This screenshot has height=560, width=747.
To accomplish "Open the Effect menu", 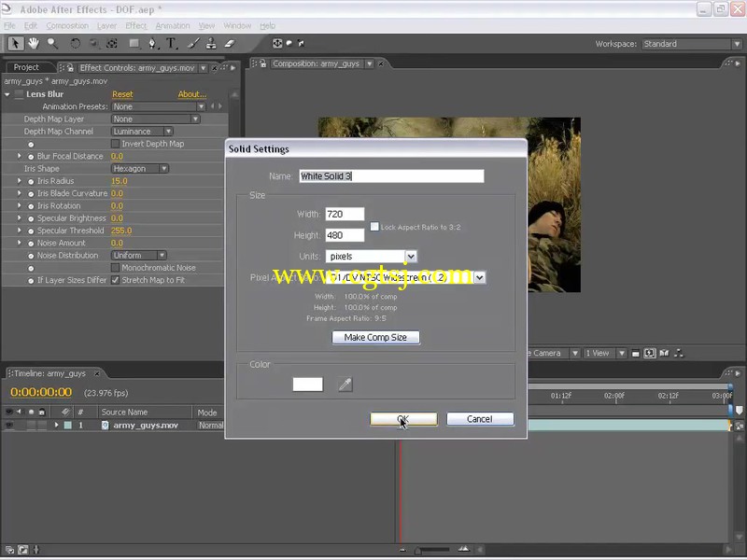I will [136, 26].
